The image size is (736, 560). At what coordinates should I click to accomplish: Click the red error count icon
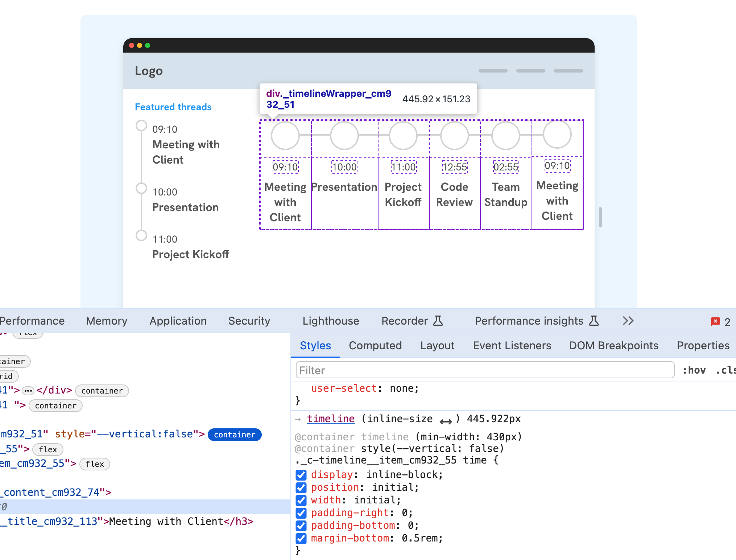715,321
